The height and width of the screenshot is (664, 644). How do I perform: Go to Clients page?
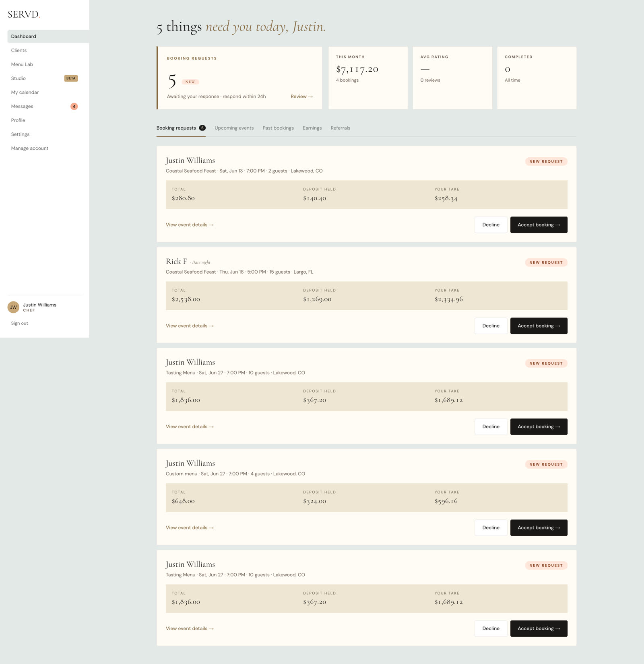pyautogui.click(x=19, y=50)
